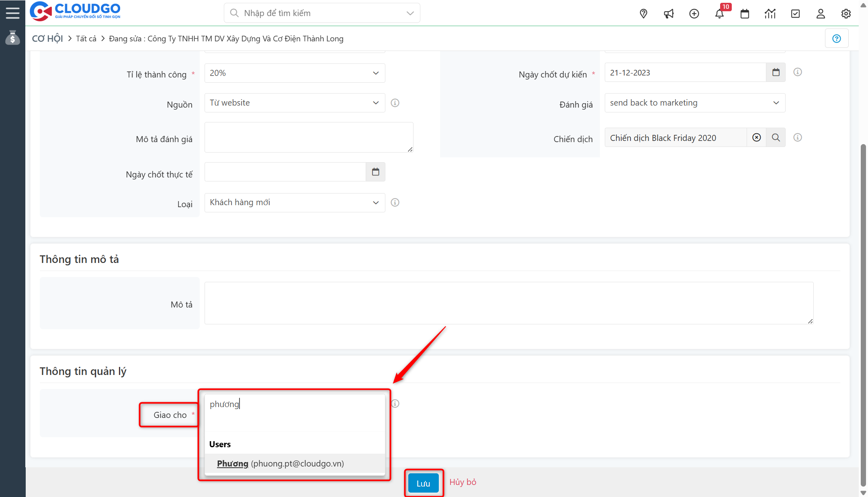Viewport: 868px width, 497px height.
Task: Open the user profile icon
Action: [820, 13]
